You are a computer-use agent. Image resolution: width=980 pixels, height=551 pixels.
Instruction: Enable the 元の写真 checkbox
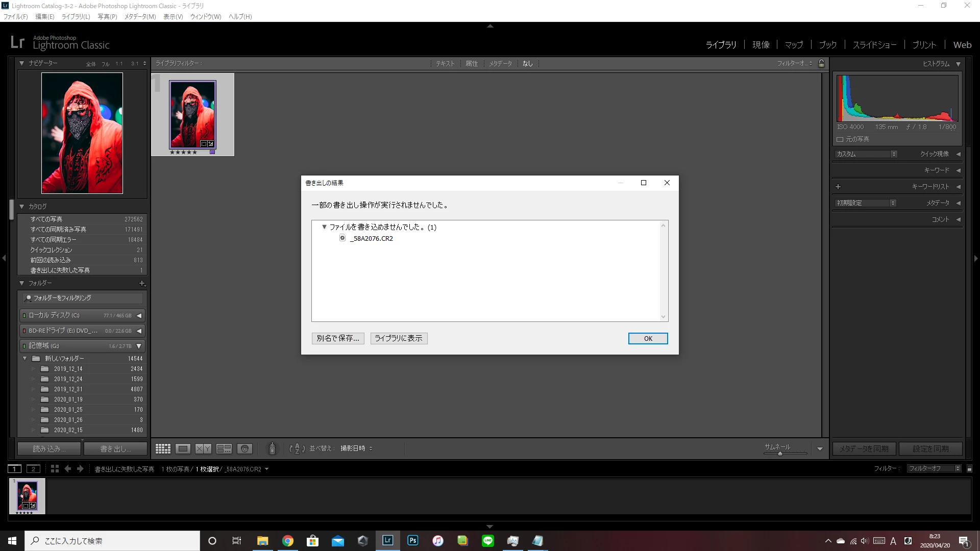pyautogui.click(x=840, y=139)
